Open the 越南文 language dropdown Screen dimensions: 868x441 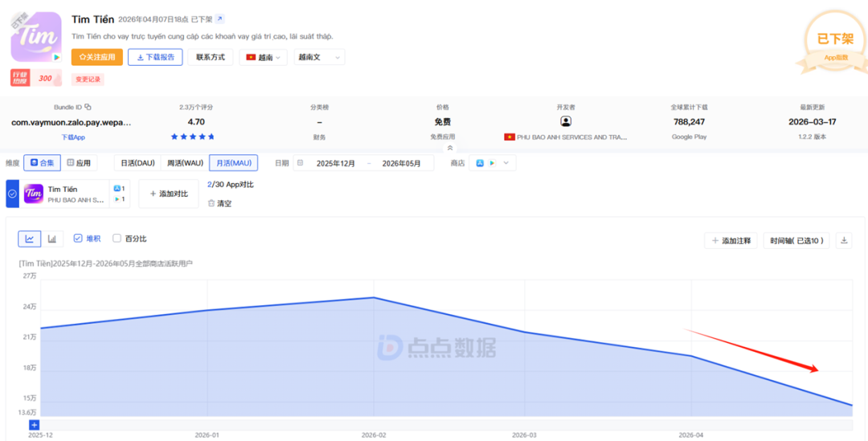pos(319,57)
